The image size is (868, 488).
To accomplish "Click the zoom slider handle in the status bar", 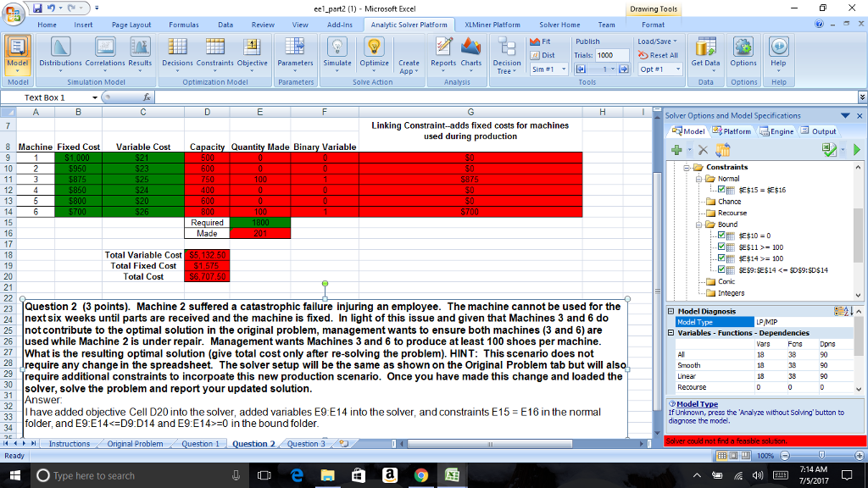I will (x=822, y=456).
